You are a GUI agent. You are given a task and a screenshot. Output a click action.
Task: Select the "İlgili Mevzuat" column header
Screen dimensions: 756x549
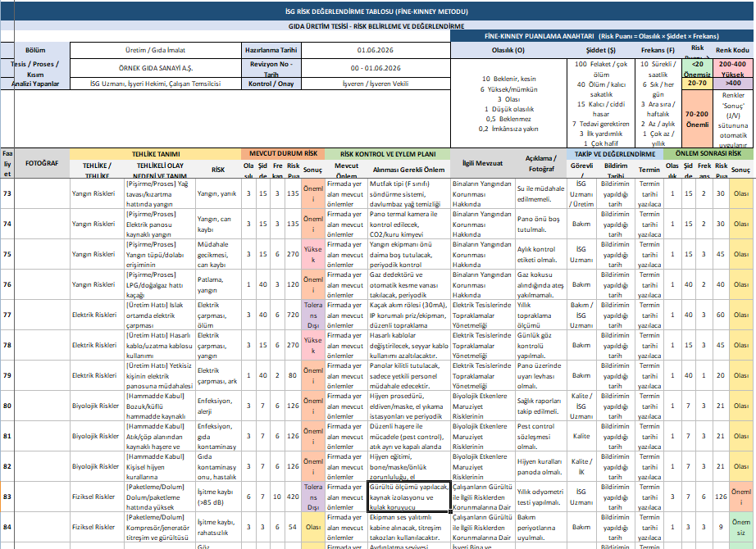pos(483,163)
